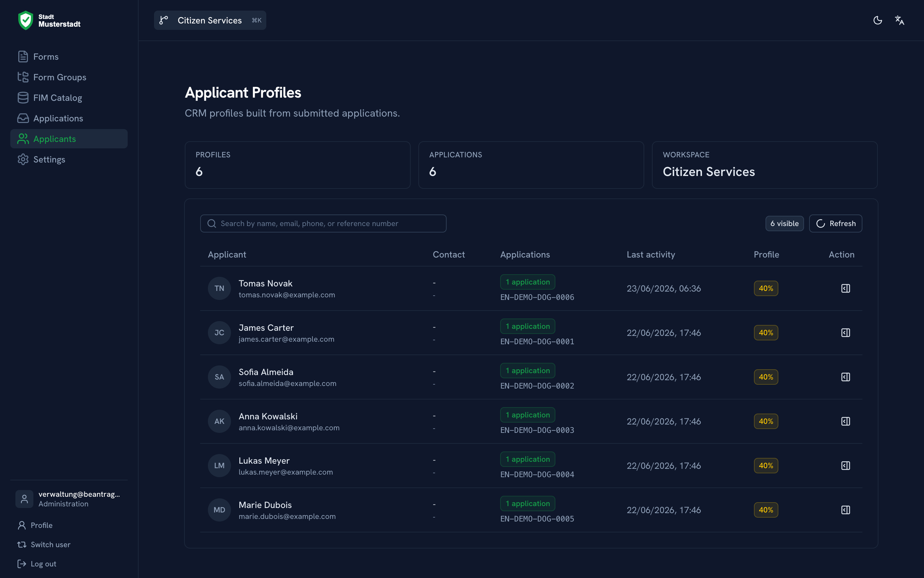
Task: Open the Applications page
Action: click(69, 118)
